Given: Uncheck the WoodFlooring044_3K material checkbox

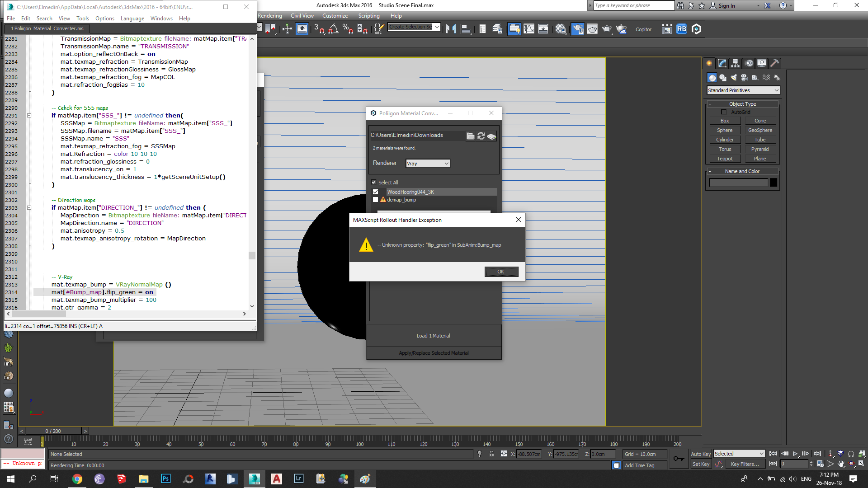Looking at the screenshot, I should point(375,192).
